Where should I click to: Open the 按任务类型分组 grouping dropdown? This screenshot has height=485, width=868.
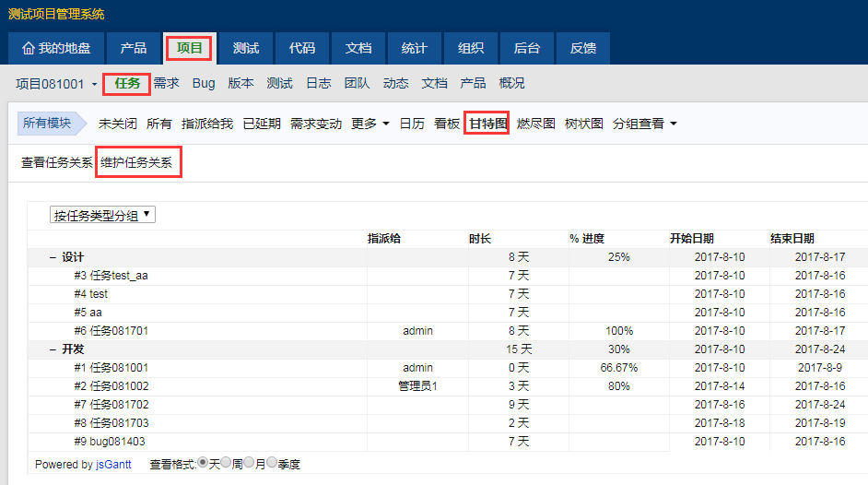point(103,215)
